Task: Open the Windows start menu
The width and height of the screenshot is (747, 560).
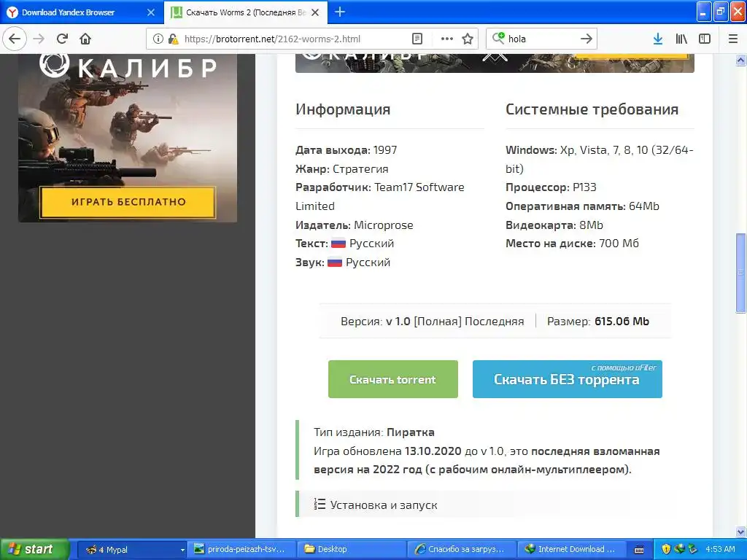Action: 34,549
